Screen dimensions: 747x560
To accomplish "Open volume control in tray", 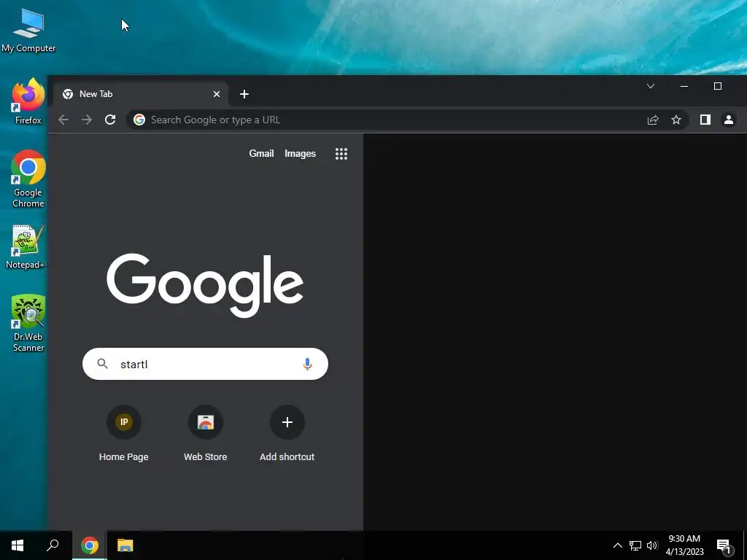I will [x=652, y=545].
